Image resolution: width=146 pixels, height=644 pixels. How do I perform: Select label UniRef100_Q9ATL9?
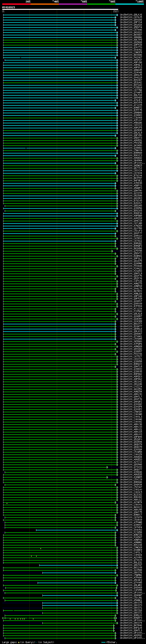coord(131,273)
